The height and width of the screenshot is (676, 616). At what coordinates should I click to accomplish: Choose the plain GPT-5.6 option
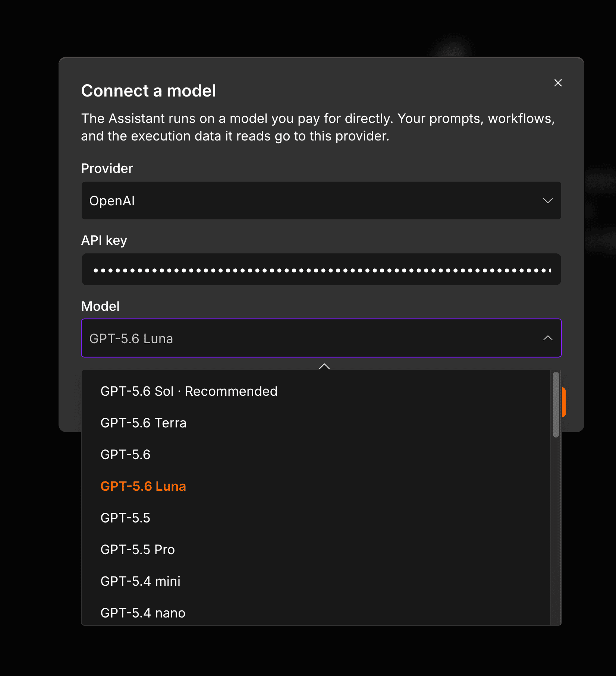click(316, 455)
